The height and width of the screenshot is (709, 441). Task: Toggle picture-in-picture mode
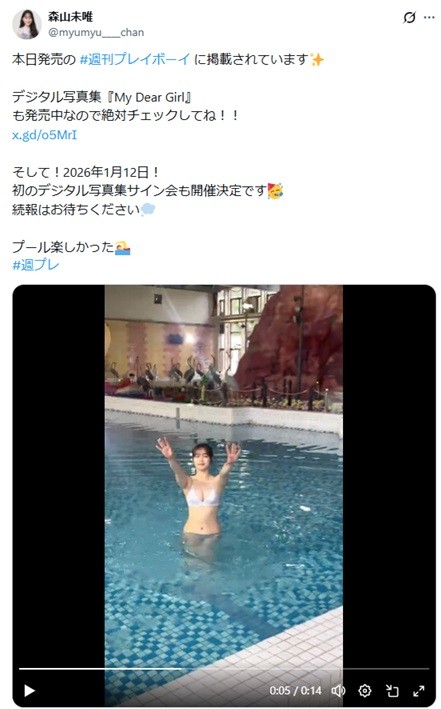pyautogui.click(x=392, y=690)
